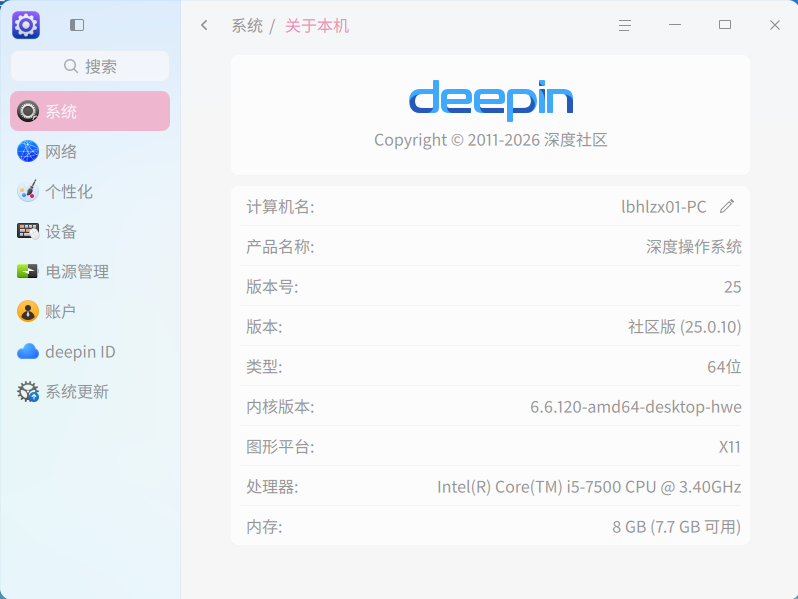Select the 账户 sidebar label
The width and height of the screenshot is (798, 599).
click(x=61, y=312)
